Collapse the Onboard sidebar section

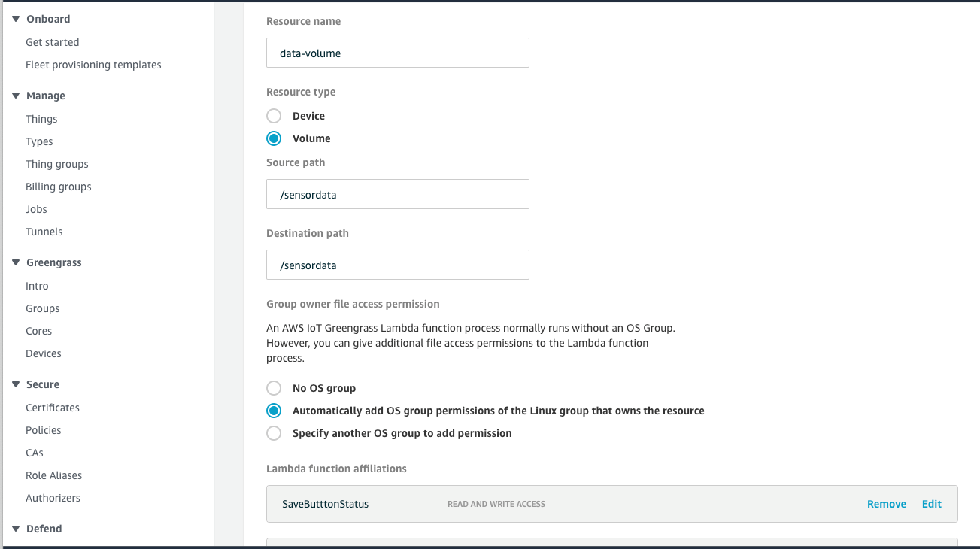(16, 19)
